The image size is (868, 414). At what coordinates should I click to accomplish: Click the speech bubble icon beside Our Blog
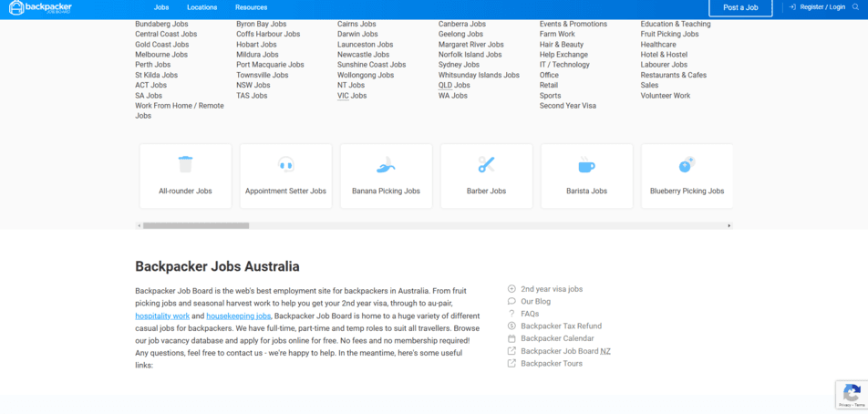(x=511, y=302)
